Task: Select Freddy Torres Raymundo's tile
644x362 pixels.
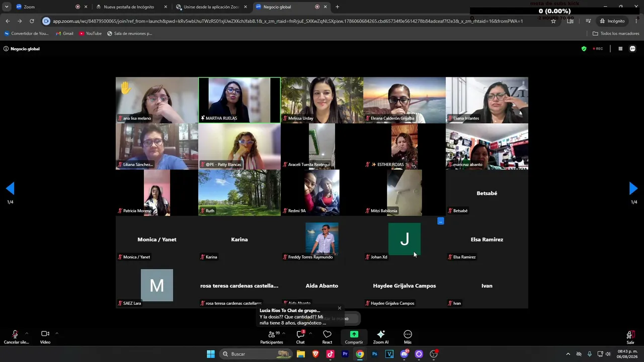Action: [322, 239]
